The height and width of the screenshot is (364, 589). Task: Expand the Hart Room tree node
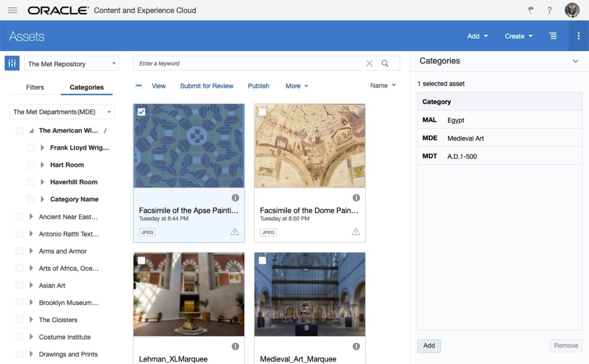[x=42, y=165]
